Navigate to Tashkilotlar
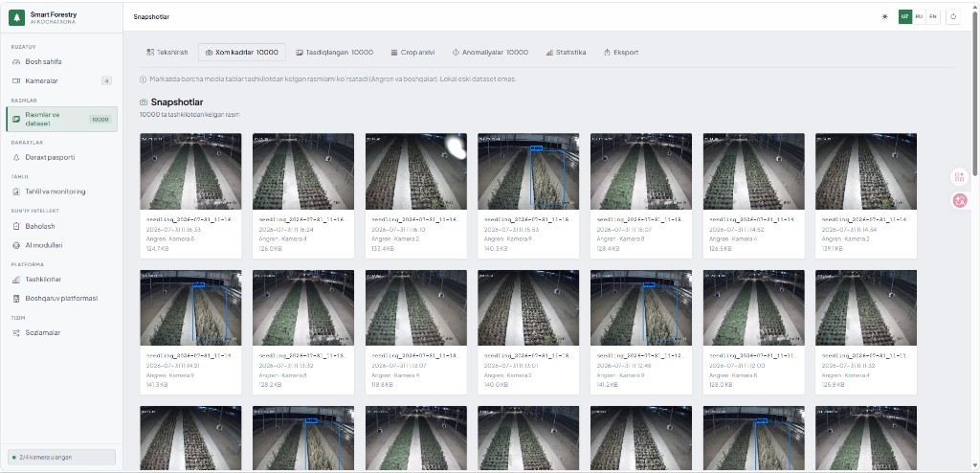980x473 pixels. (61, 279)
